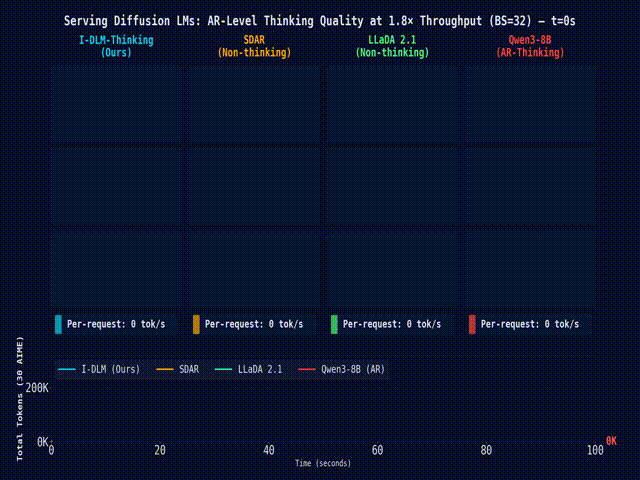Click the SDAR legend entry

[178, 369]
